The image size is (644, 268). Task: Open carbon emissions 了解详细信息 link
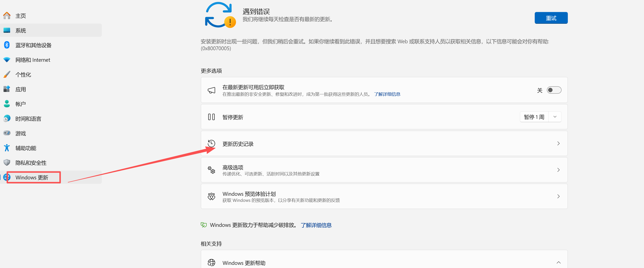(x=316, y=225)
